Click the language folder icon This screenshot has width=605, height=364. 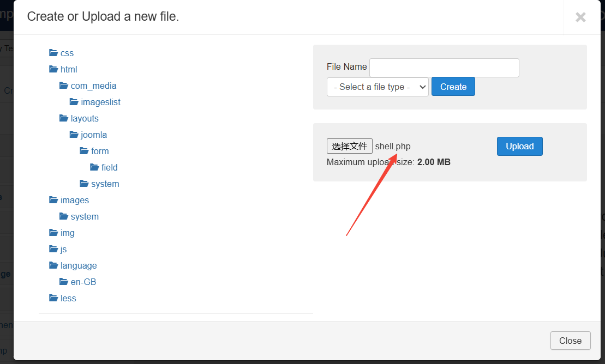pyautogui.click(x=53, y=265)
